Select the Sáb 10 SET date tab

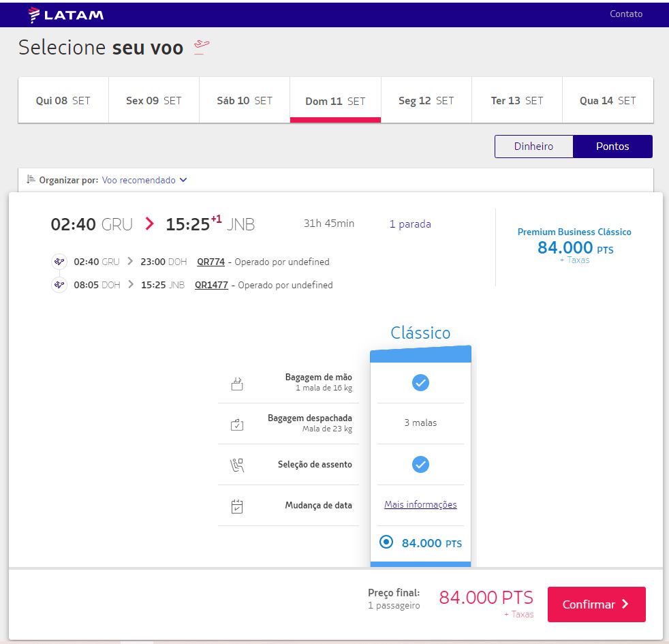pos(245,100)
